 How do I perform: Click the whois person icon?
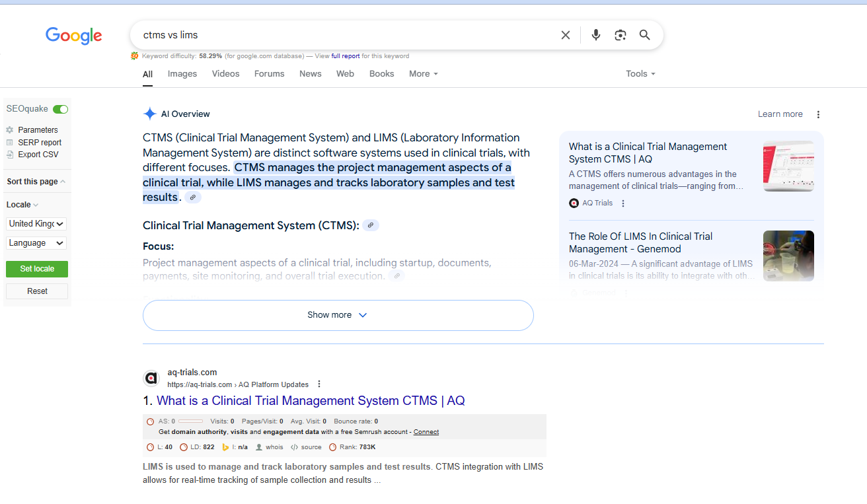click(259, 447)
